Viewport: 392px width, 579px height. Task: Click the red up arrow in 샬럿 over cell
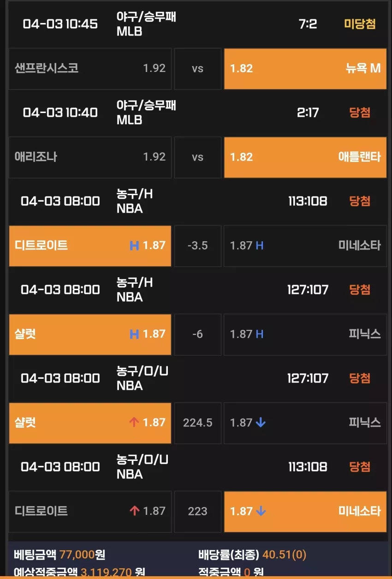coord(134,422)
